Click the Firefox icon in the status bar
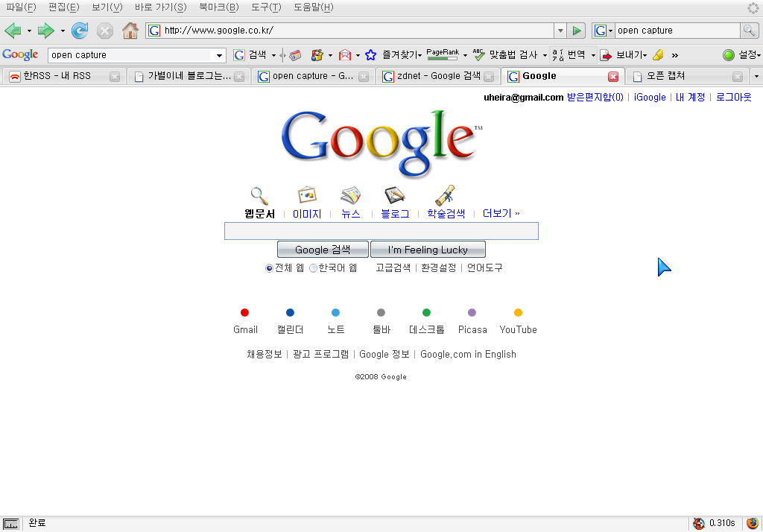763x532 pixels. tap(753, 523)
